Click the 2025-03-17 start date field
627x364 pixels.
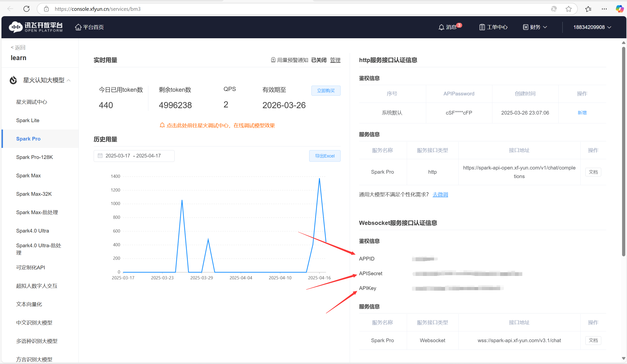[118, 156]
